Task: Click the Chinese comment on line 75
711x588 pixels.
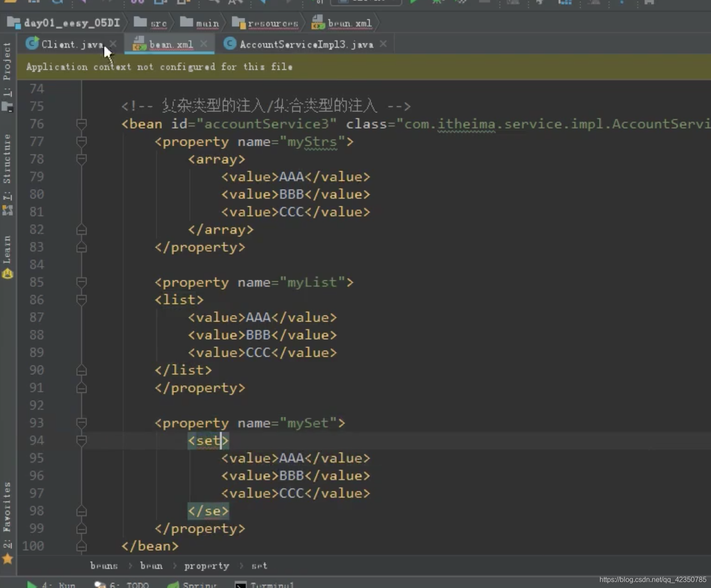Action: pyautogui.click(x=266, y=106)
